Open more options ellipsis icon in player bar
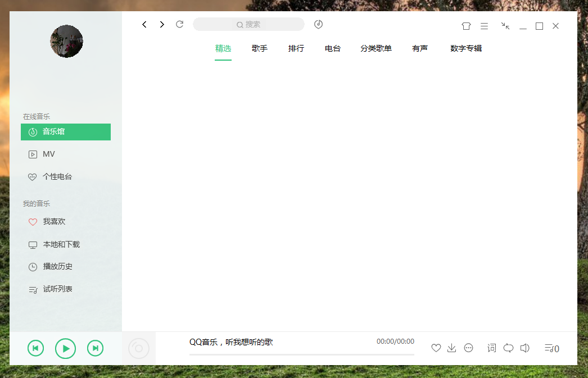The height and width of the screenshot is (378, 588). [x=468, y=348]
